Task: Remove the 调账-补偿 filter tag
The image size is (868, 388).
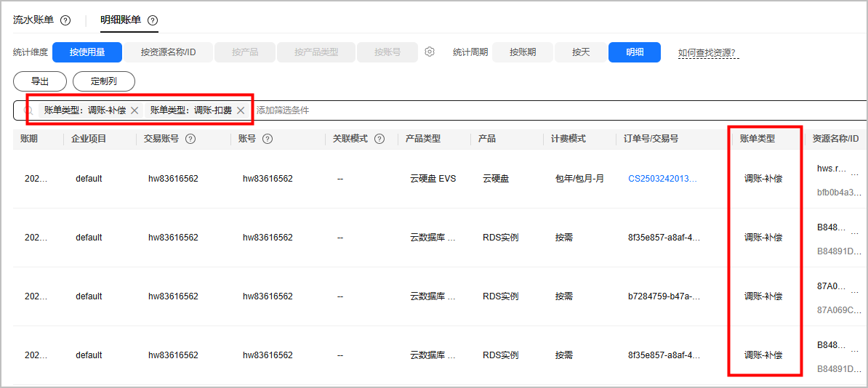Action: tap(134, 110)
